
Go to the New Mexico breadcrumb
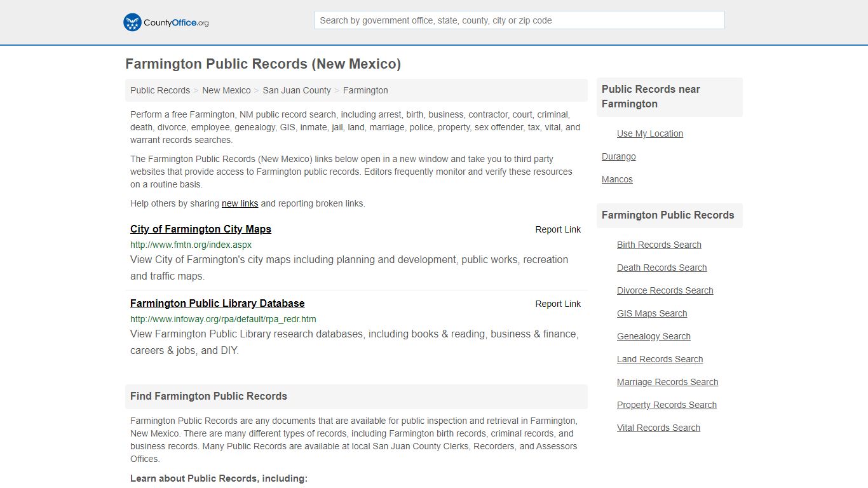pos(226,90)
